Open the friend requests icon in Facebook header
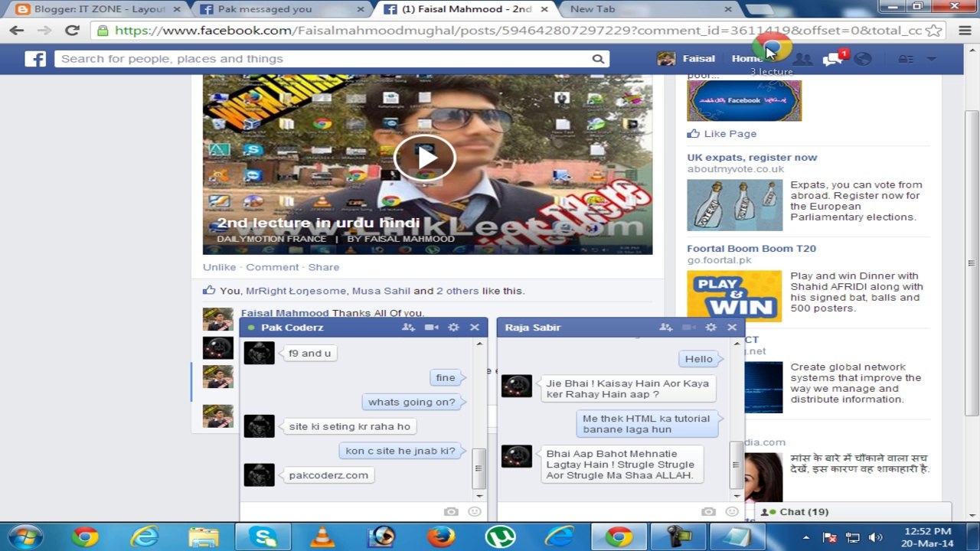The image size is (980, 551). (x=802, y=59)
